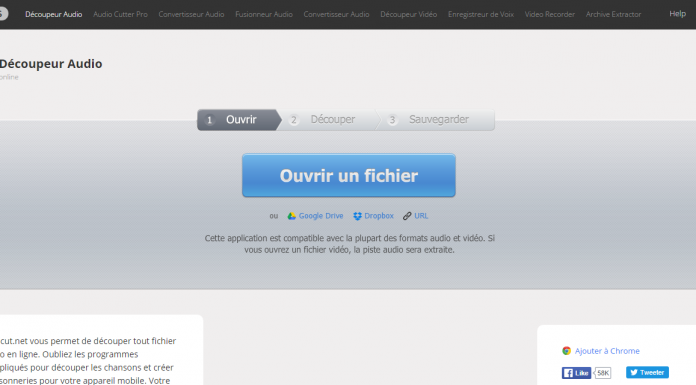This screenshot has height=385, width=696.
Task: Click the site logo in the top-left corner
Action: point(3,14)
